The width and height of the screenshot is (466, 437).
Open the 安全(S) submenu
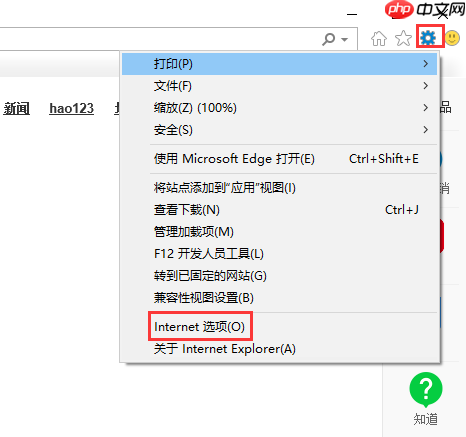click(279, 130)
